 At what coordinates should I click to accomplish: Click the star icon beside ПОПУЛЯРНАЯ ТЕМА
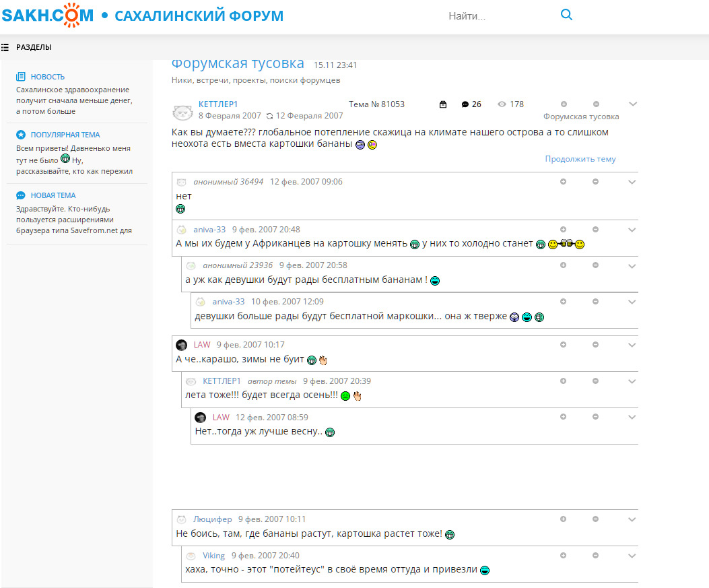click(21, 134)
